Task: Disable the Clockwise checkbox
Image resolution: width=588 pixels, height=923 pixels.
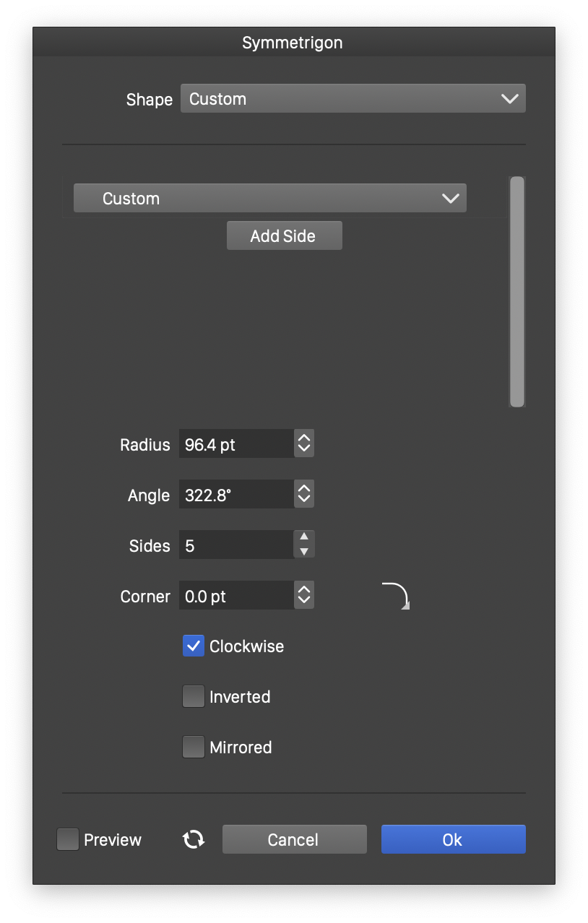Action: pos(194,646)
